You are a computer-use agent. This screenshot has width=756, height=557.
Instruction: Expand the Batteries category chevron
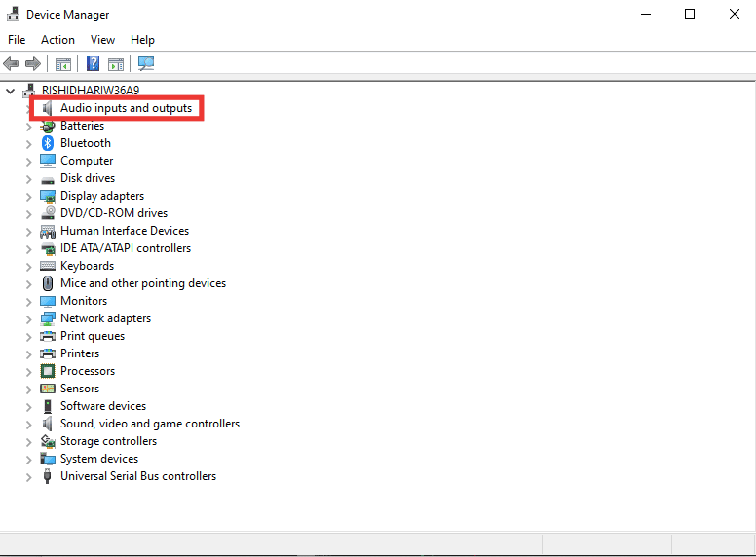[28, 127]
